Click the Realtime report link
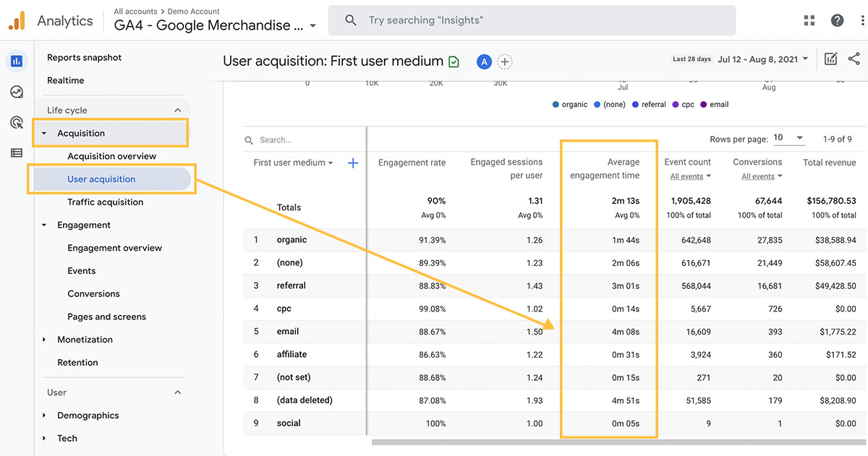Image resolution: width=868 pixels, height=456 pixels. coord(66,80)
